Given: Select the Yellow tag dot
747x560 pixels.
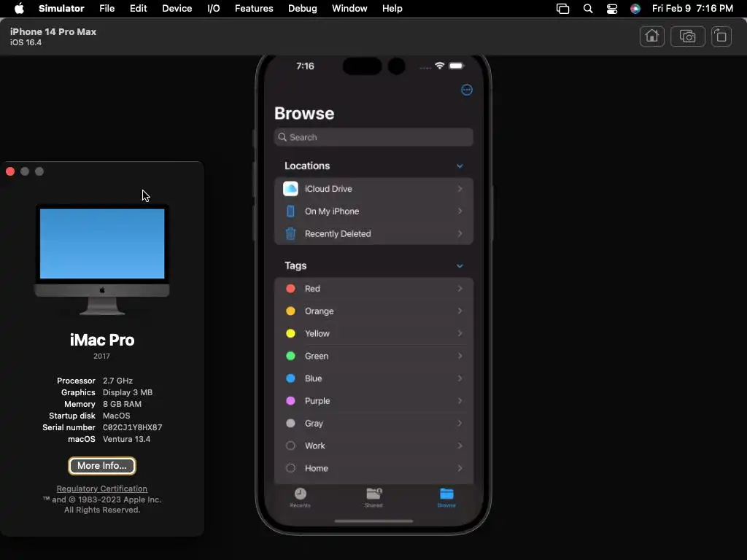Looking at the screenshot, I should point(290,333).
